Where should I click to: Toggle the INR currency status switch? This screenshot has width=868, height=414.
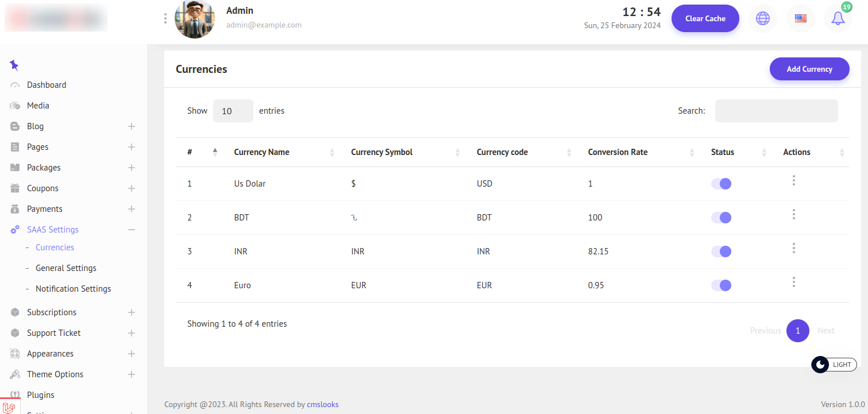click(x=721, y=252)
